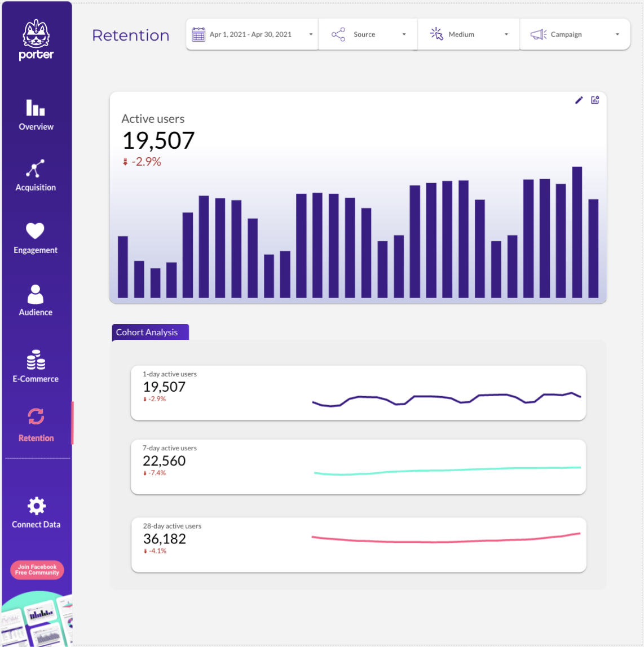Open Connect Data gear icon
Screen dimensions: 644x647
click(x=36, y=506)
